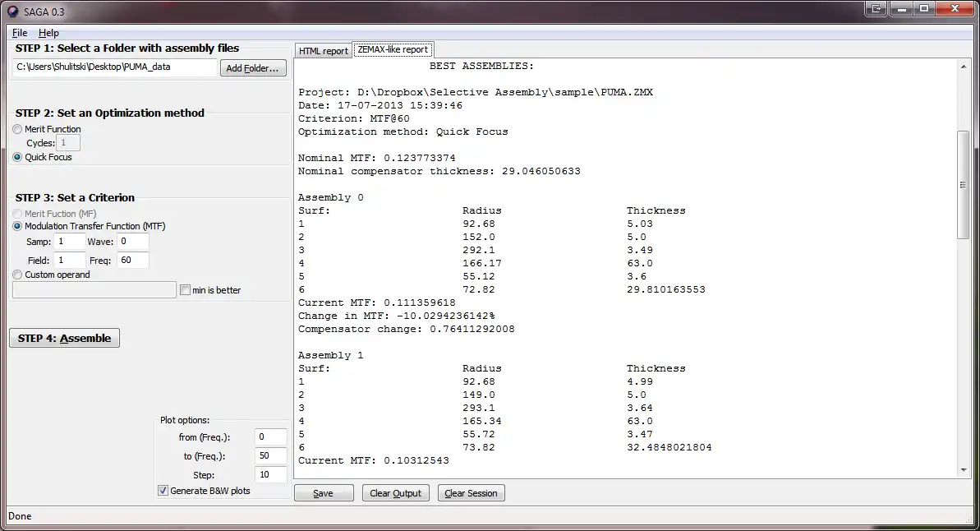The width and height of the screenshot is (980, 531).
Task: Choose Modulation Transfer Function (MTF) criterion
Action: coord(17,226)
